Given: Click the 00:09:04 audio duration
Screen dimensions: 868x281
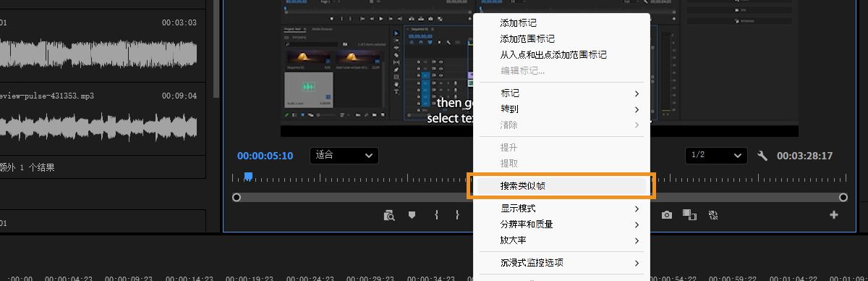Looking at the screenshot, I should (179, 96).
